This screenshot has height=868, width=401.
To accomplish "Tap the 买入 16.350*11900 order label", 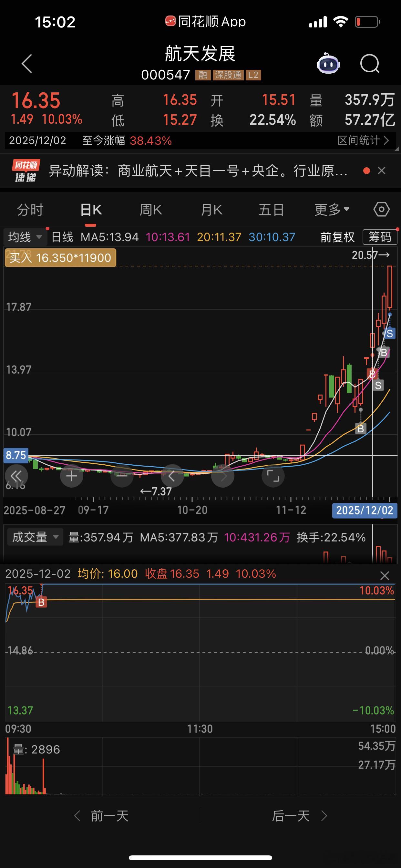I will click(x=60, y=258).
